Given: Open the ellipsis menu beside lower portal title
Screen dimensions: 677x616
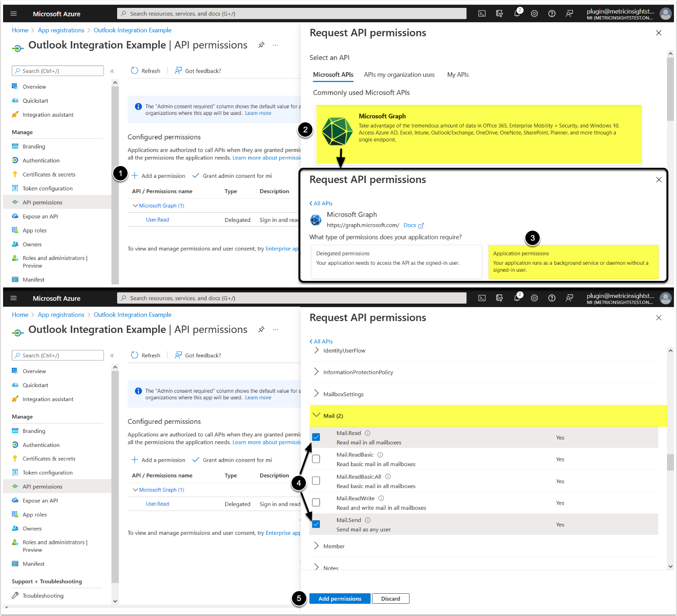Looking at the screenshot, I should coord(275,329).
